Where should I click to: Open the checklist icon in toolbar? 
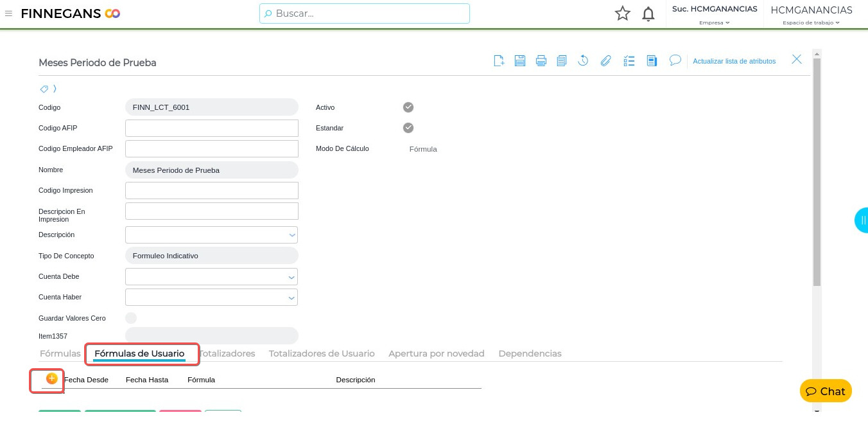click(629, 61)
